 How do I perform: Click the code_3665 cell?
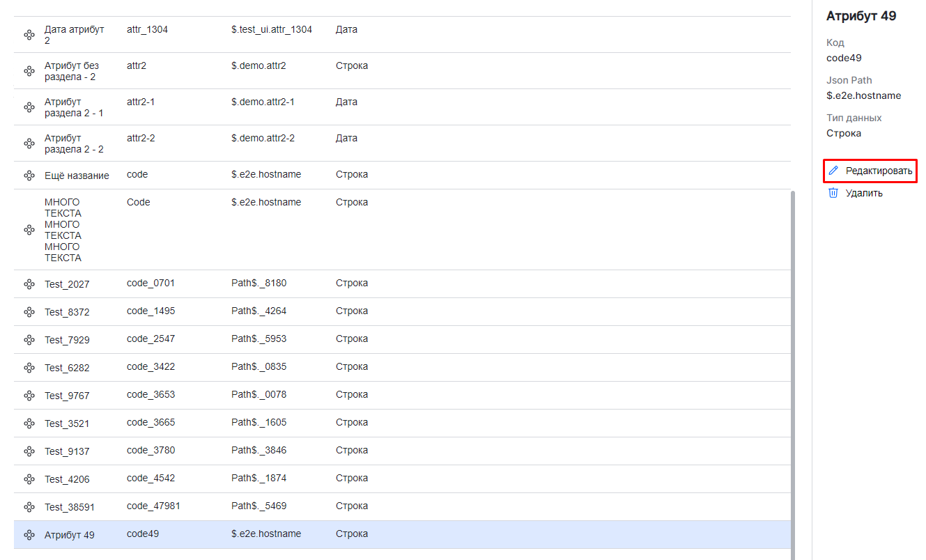coord(151,423)
